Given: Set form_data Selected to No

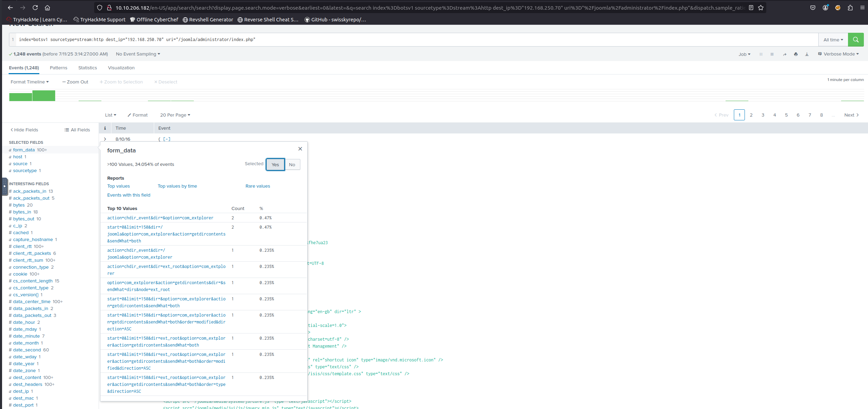Looking at the screenshot, I should pos(292,164).
